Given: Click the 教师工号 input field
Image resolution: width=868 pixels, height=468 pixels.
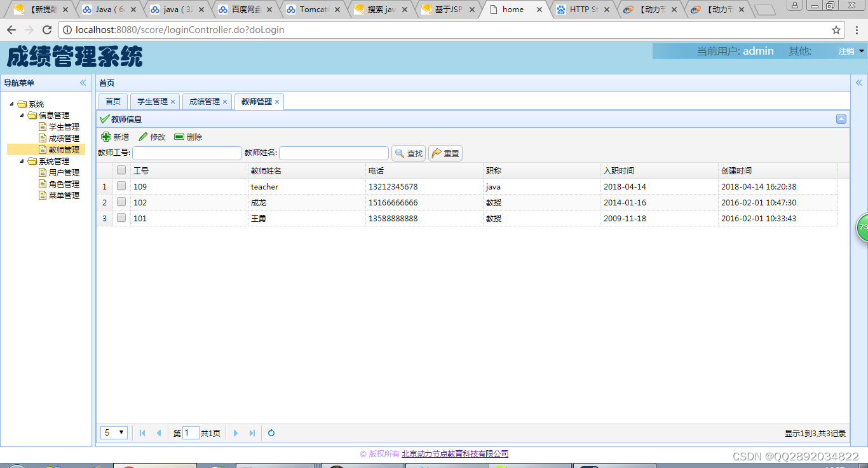Looking at the screenshot, I should 187,153.
